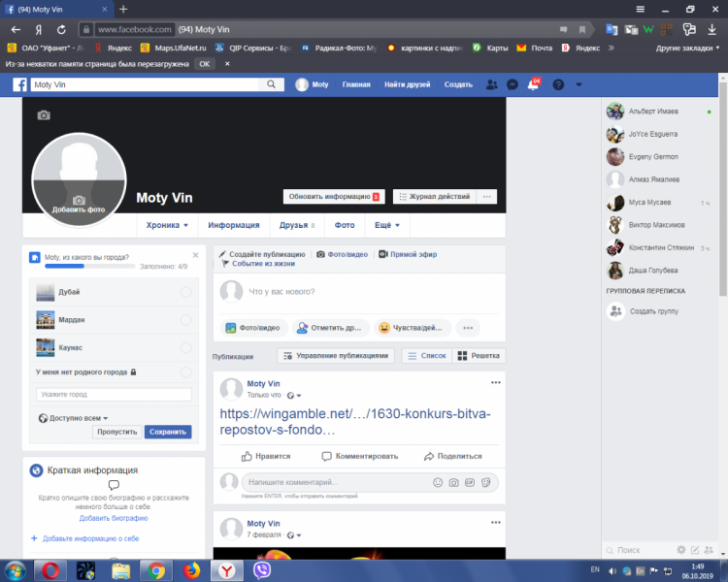This screenshot has width=728, height=582.
Task: Open more options on cover next to Журнал действий
Action: click(x=486, y=196)
